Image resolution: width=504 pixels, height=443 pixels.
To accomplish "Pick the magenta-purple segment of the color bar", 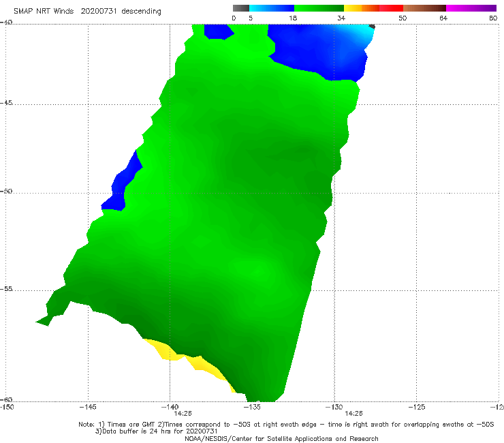I will tap(471, 8).
